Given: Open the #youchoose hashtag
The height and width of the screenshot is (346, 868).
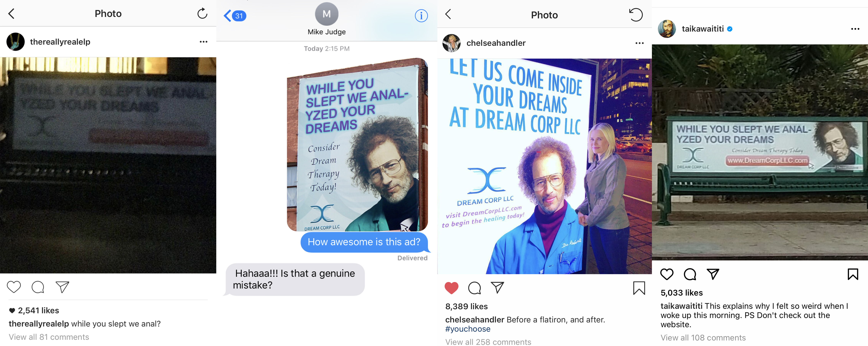Looking at the screenshot, I should [x=468, y=329].
